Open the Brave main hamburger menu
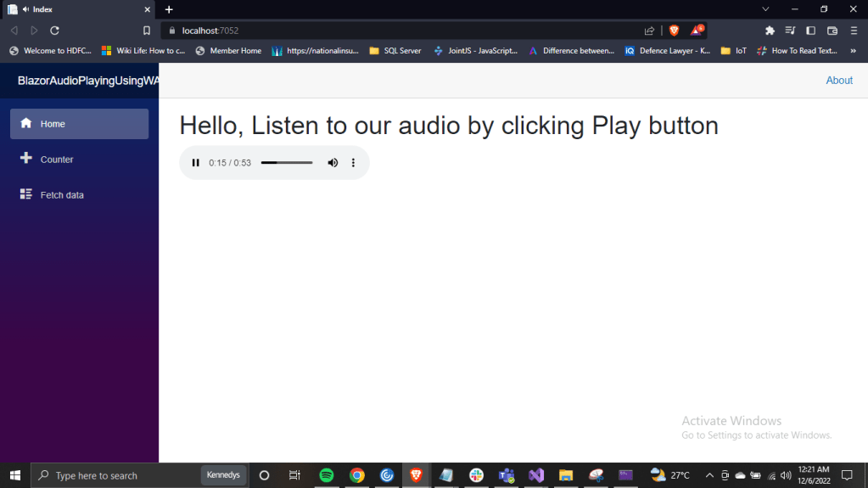The height and width of the screenshot is (488, 868). (854, 31)
